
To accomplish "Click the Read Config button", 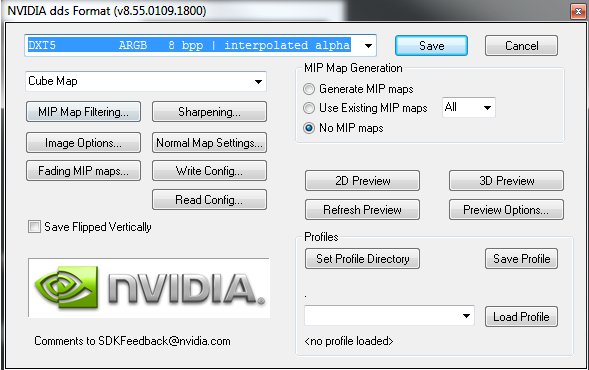I will click(209, 199).
